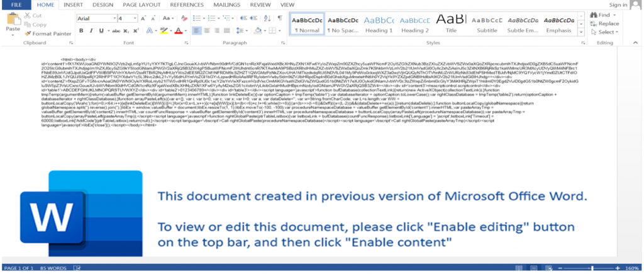Viewport: 644px width, 274px height.
Task: Insert a bulleted list
Action: tap(198, 18)
